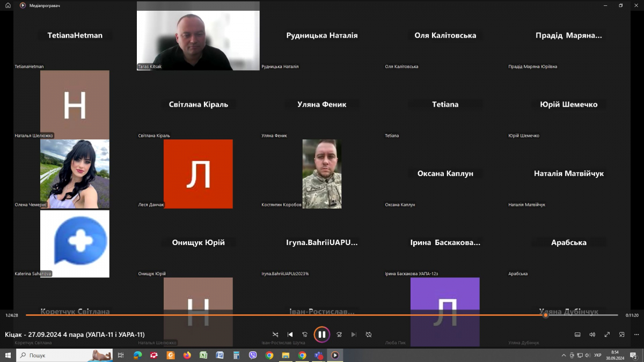Toggle shuffle mode in player
The height and width of the screenshot is (362, 644).
(x=275, y=335)
